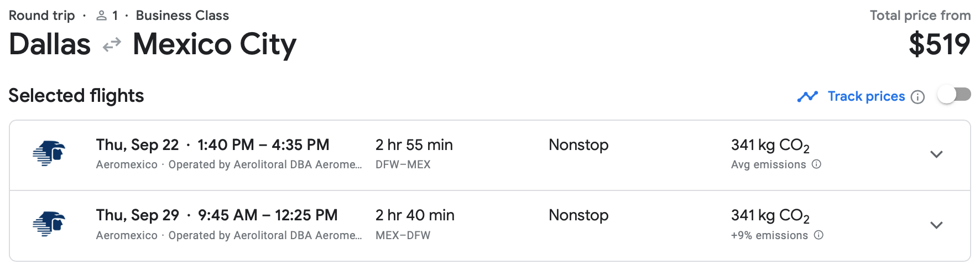Click the $519 total price

click(940, 44)
